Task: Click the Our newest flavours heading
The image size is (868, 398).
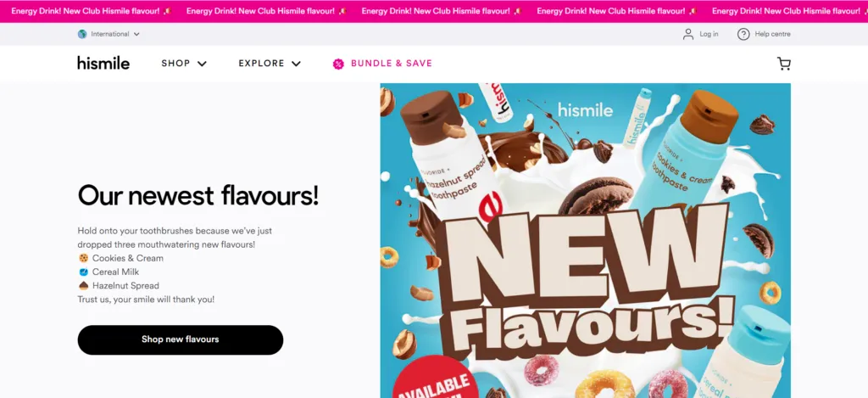Action: (x=198, y=196)
